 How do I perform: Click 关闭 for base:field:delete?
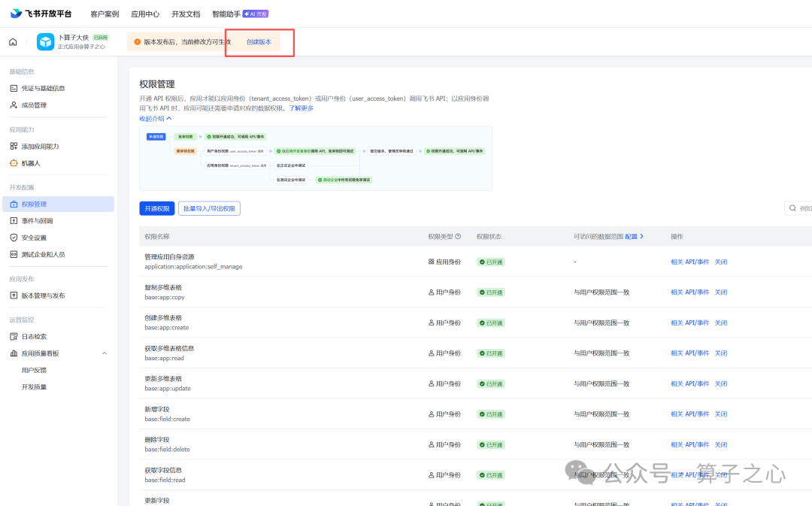point(721,445)
